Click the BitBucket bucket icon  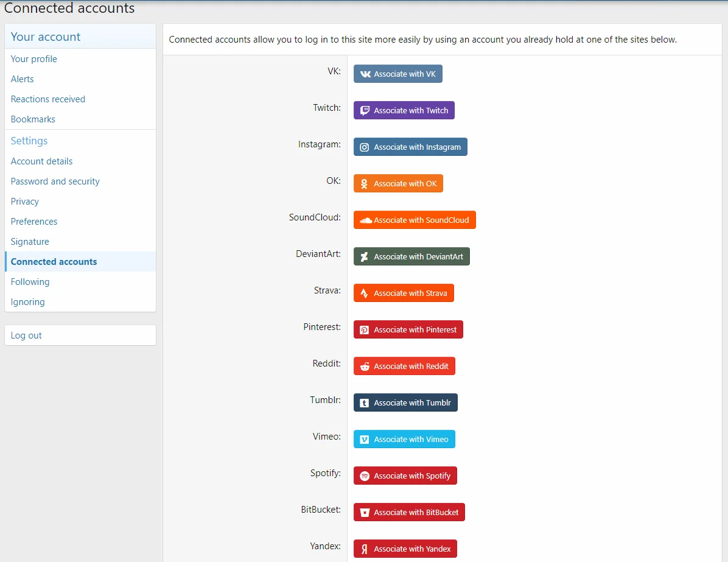pyautogui.click(x=365, y=513)
